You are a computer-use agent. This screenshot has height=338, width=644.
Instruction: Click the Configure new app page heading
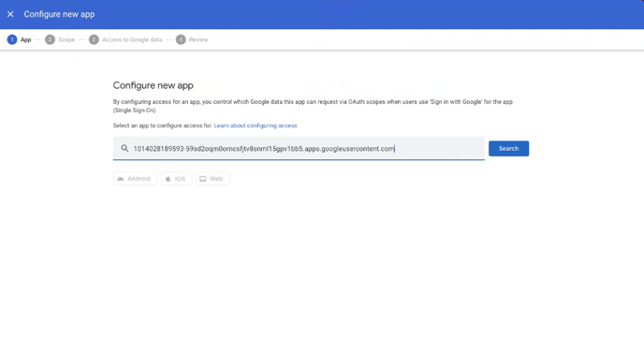(x=154, y=85)
